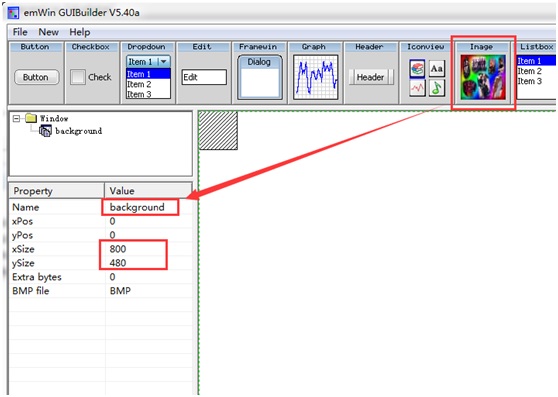Open the New menu
This screenshot has width=558, height=397.
click(x=48, y=32)
